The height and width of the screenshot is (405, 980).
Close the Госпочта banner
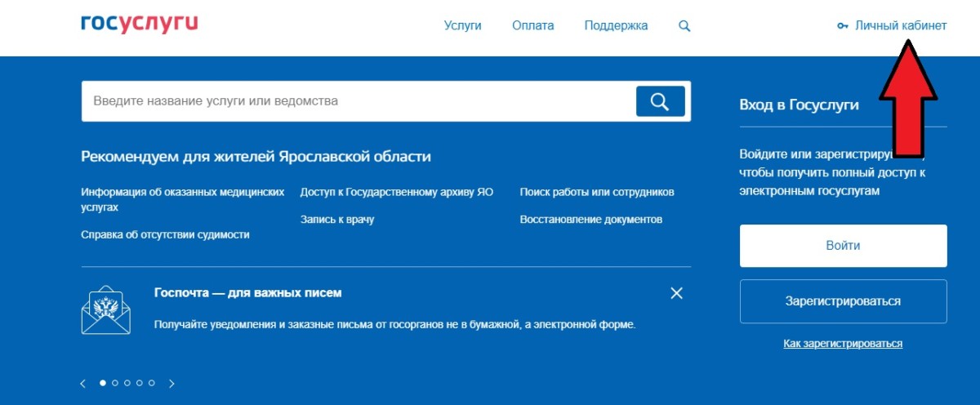[676, 293]
